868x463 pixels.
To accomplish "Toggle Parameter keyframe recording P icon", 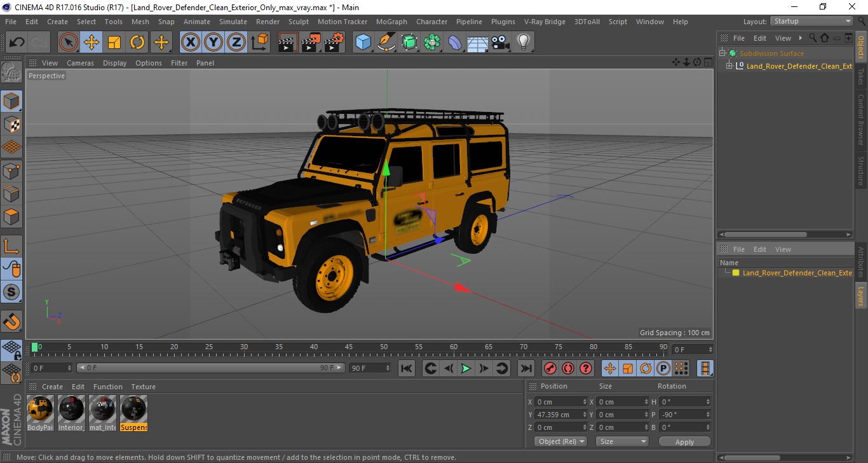I will [663, 368].
